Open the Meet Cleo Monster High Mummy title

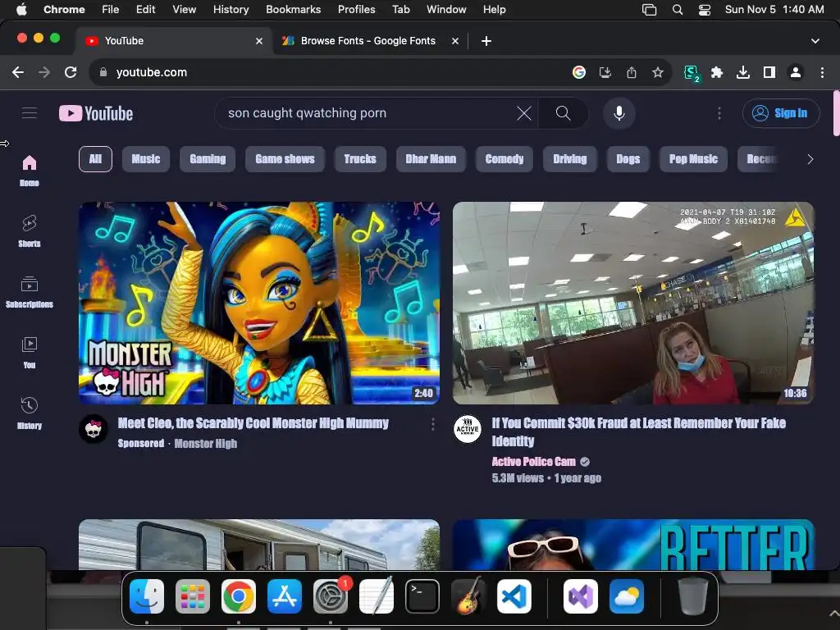coord(253,423)
